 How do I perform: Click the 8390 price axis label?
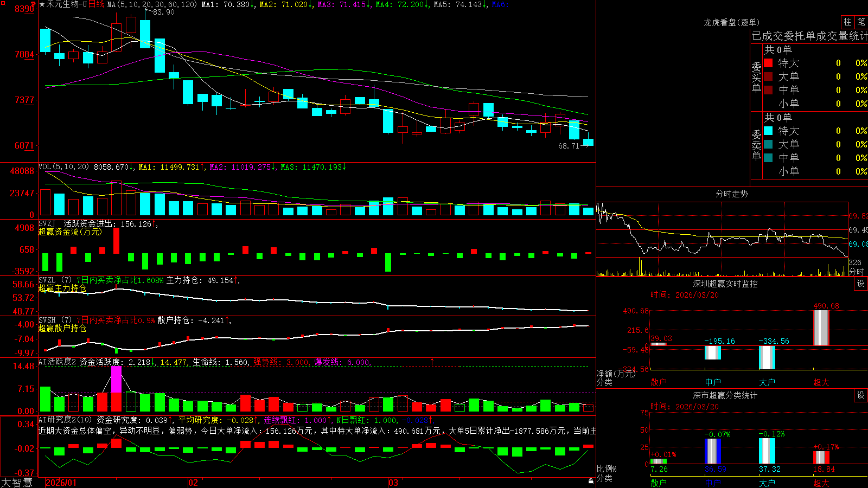tap(24, 9)
